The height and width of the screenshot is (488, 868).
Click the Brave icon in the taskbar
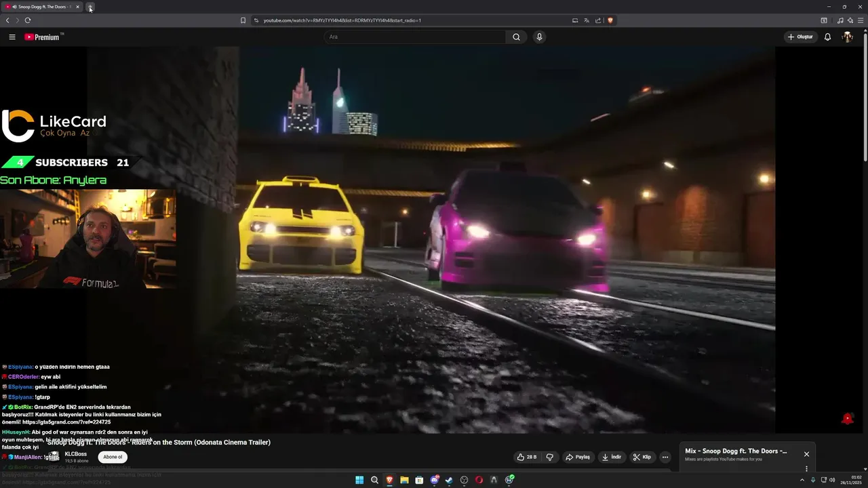click(389, 480)
